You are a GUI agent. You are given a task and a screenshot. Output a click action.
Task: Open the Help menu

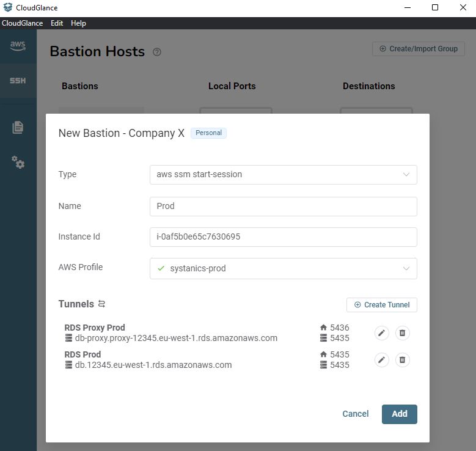78,23
